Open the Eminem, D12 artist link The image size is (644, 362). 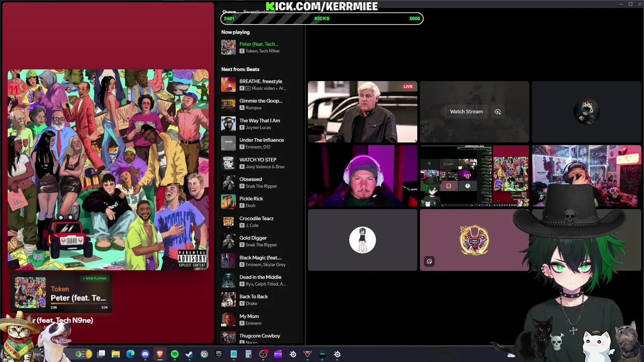(258, 147)
